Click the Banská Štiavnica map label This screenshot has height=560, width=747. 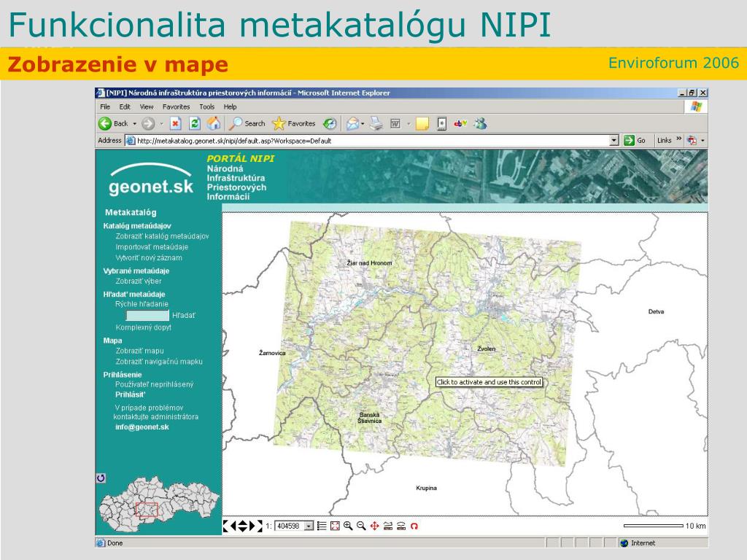click(x=370, y=418)
